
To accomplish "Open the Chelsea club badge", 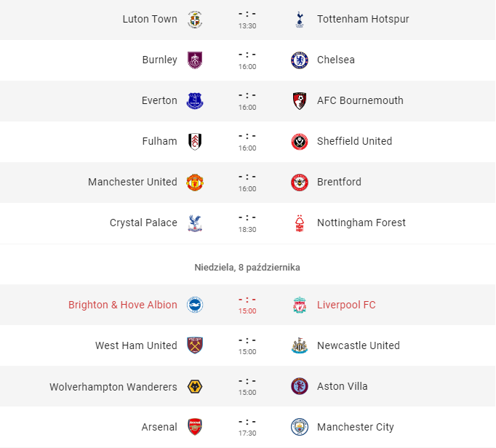I will pos(299,60).
